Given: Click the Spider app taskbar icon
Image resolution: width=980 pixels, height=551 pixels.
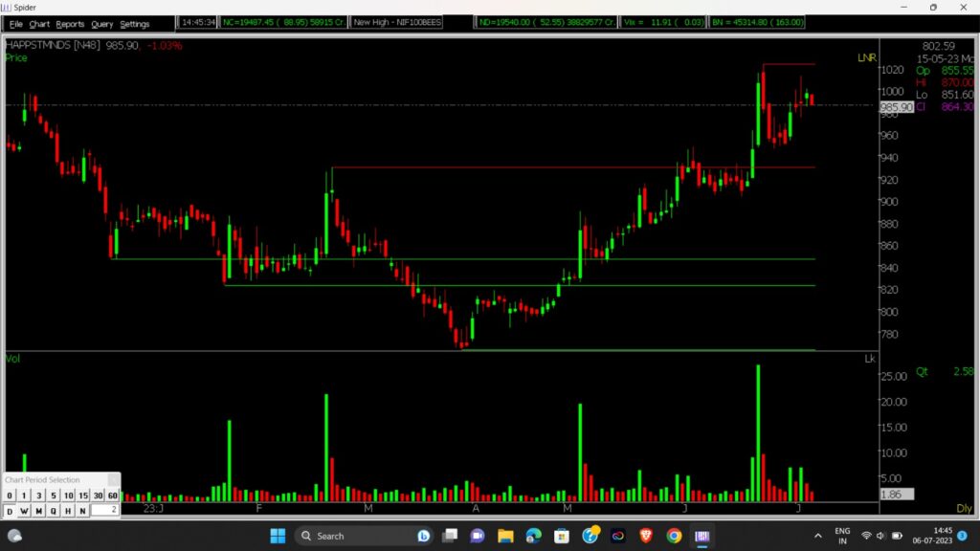Looking at the screenshot, I should pos(702,536).
